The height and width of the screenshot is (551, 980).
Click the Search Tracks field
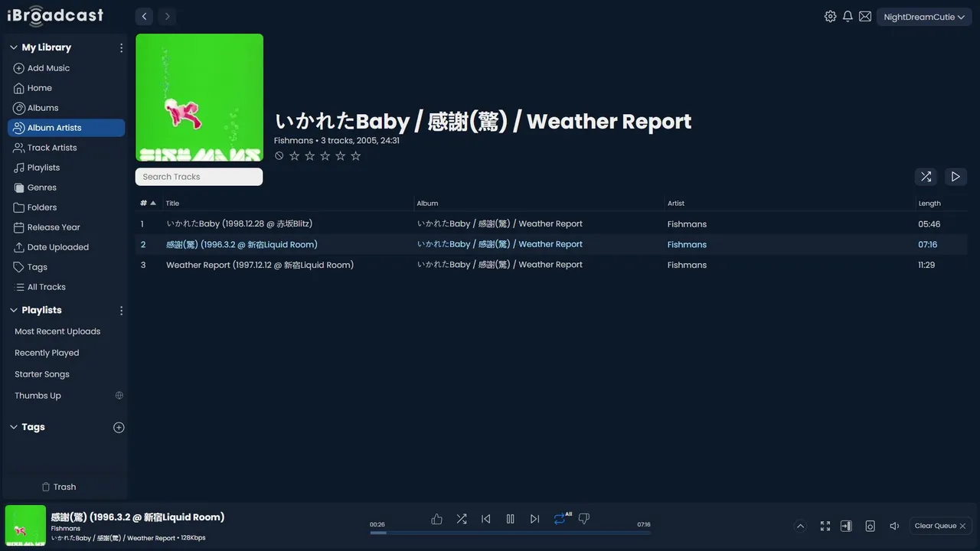click(x=199, y=177)
